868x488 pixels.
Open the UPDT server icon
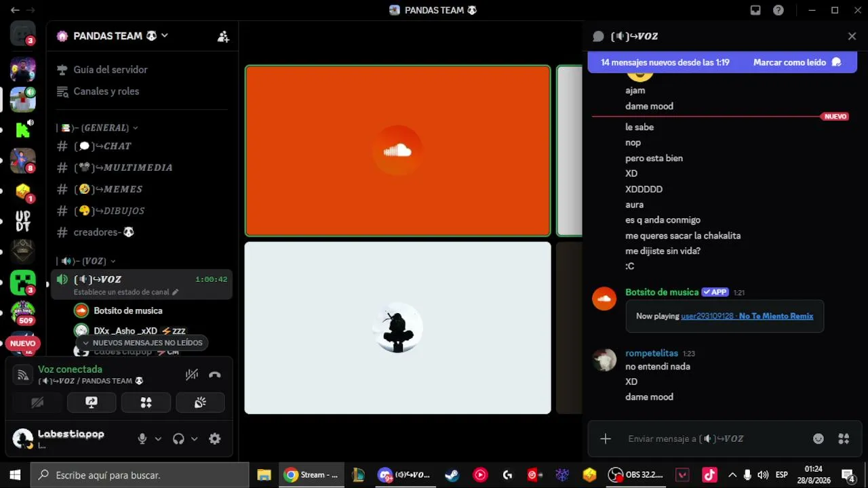22,221
